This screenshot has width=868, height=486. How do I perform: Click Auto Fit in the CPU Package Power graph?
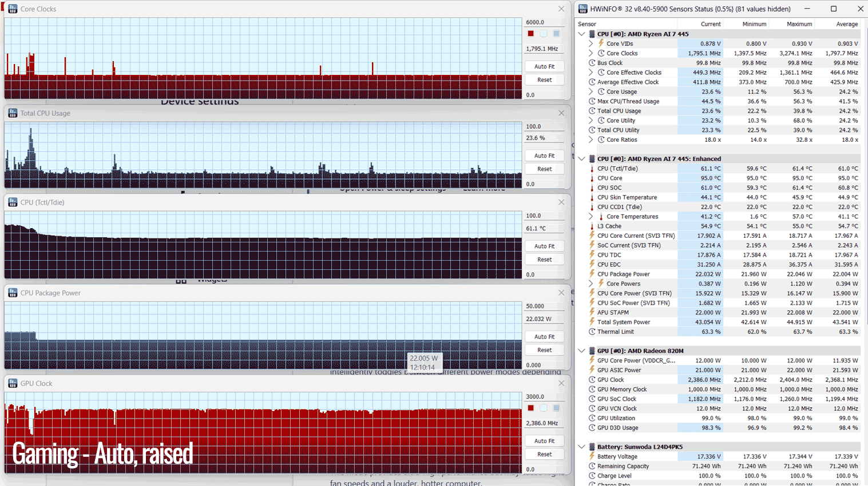click(544, 337)
